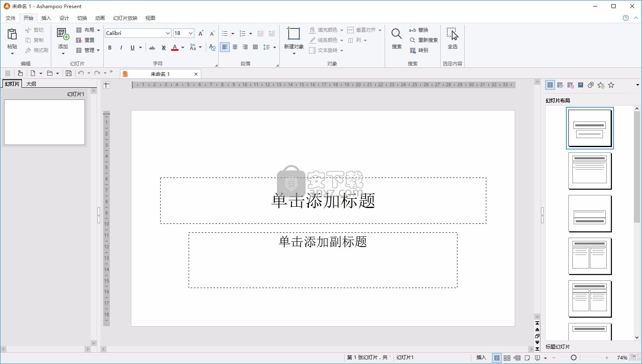
Task: Open the sidebar options dropdown arrow
Action: coord(638,85)
